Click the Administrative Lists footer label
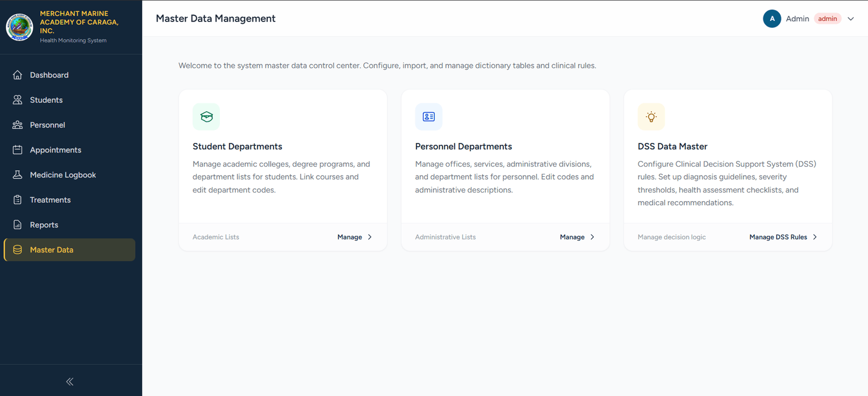 pyautogui.click(x=445, y=237)
